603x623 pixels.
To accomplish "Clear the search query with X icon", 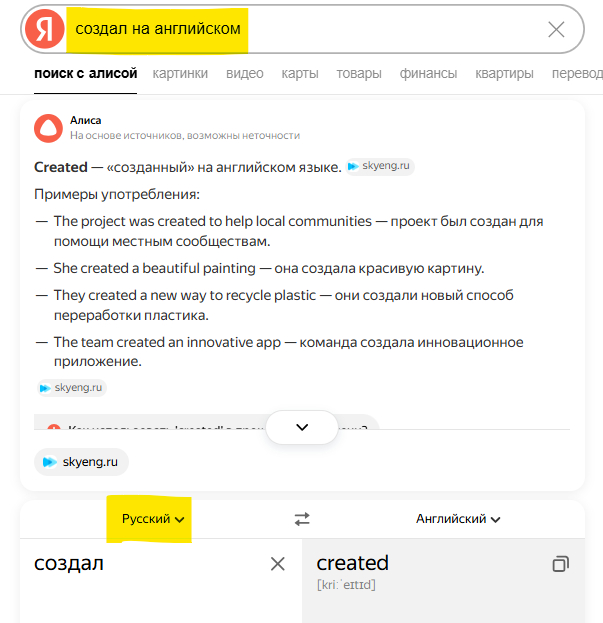I will pos(556,29).
